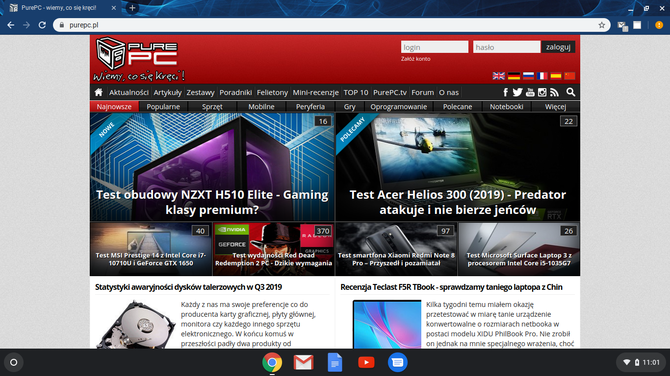This screenshot has height=376, width=670.
Task: Switch language with the Chinese flag
Action: coord(570,76)
